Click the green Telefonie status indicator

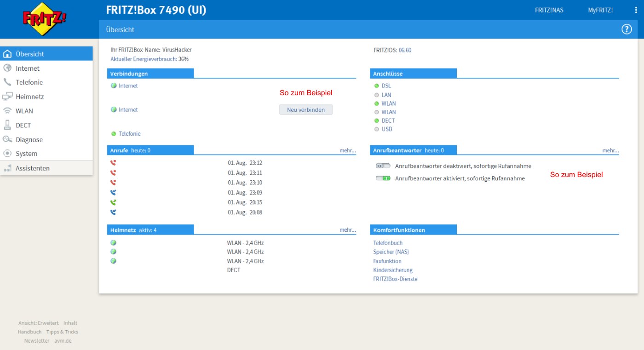point(114,134)
